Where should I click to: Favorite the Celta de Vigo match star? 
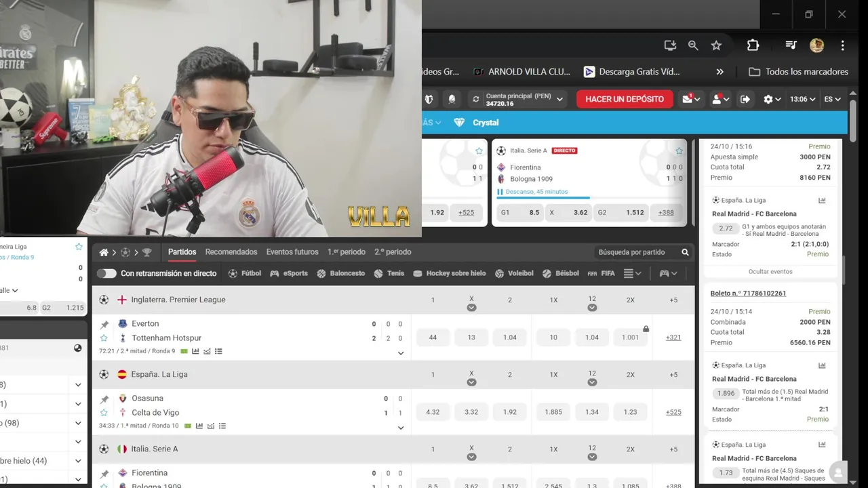click(x=104, y=412)
